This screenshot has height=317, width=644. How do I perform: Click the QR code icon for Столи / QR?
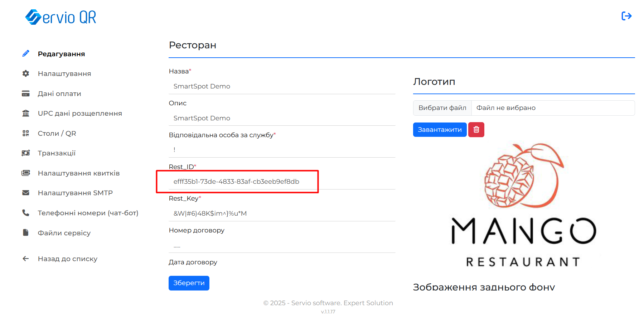click(x=26, y=133)
